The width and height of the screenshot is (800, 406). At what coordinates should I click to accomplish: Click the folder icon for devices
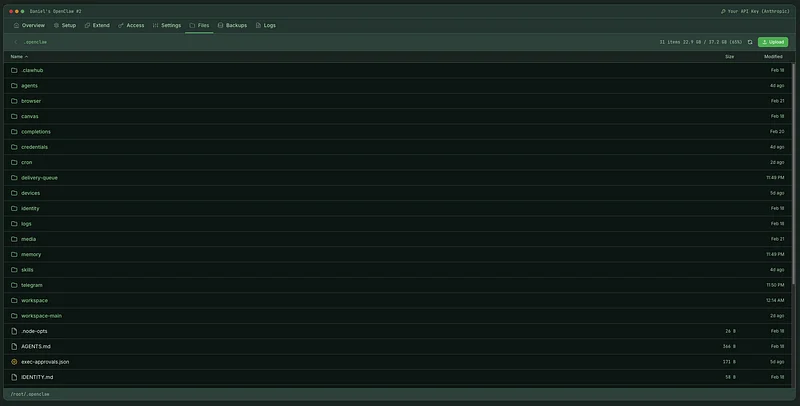[14, 193]
